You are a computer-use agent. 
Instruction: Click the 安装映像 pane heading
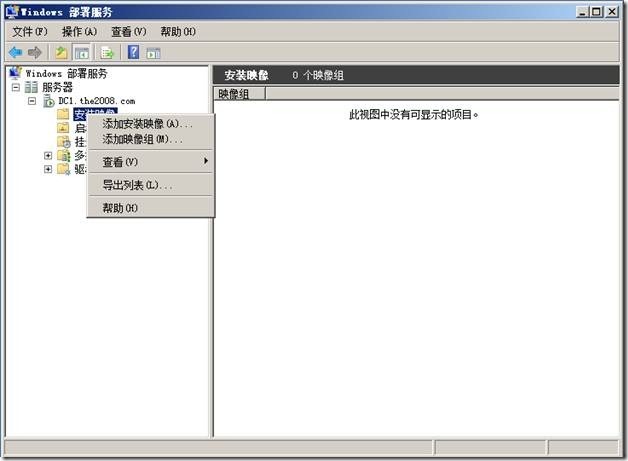point(246,75)
